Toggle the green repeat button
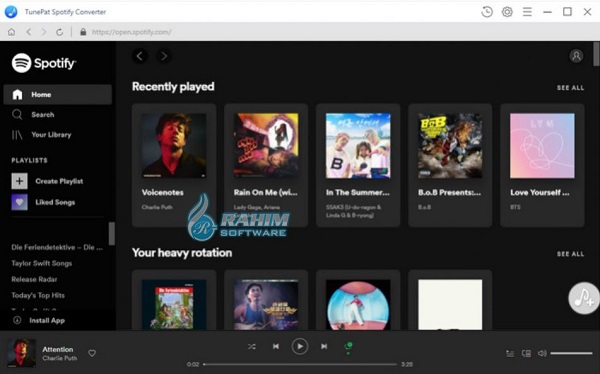Screen dimensions: 600x374 [x=348, y=347]
